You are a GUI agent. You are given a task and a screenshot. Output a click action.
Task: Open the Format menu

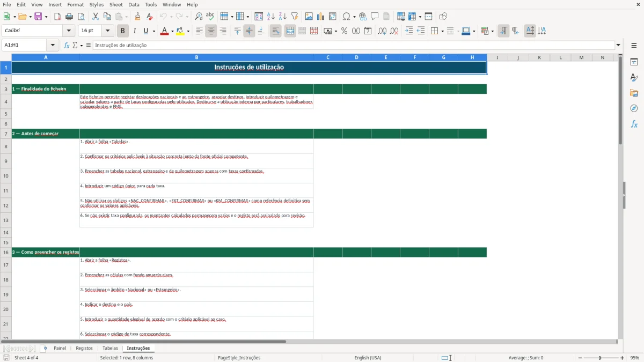[76, 4]
